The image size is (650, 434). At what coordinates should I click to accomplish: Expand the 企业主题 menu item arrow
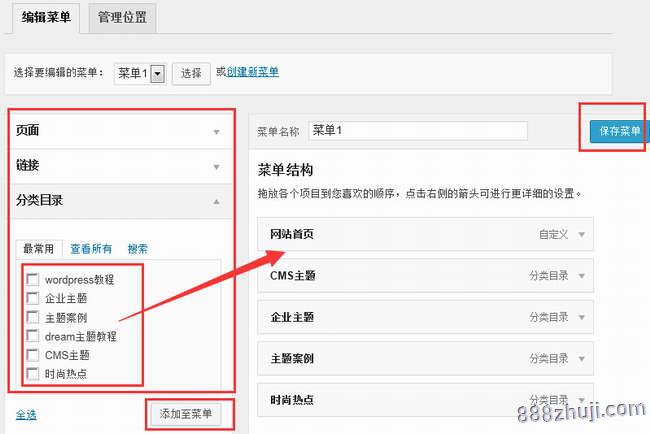click(x=582, y=318)
